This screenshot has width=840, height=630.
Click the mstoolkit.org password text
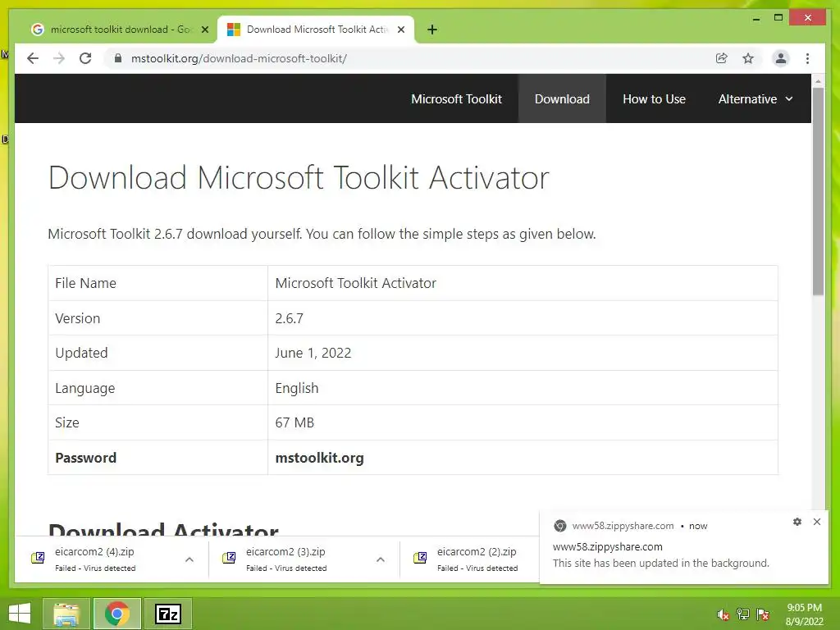pos(319,458)
